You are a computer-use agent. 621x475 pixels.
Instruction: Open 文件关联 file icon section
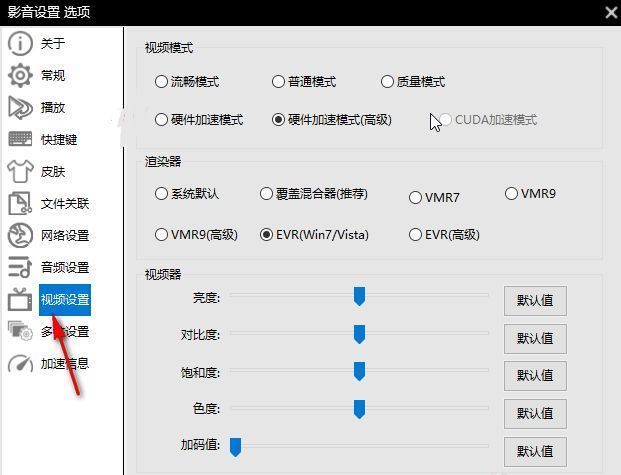pyautogui.click(x=20, y=204)
